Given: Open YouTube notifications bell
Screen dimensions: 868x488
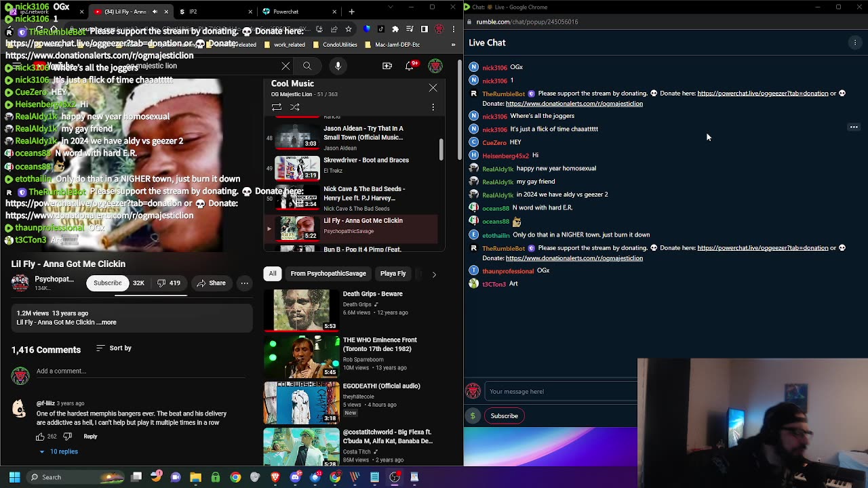Looking at the screenshot, I should pyautogui.click(x=410, y=66).
